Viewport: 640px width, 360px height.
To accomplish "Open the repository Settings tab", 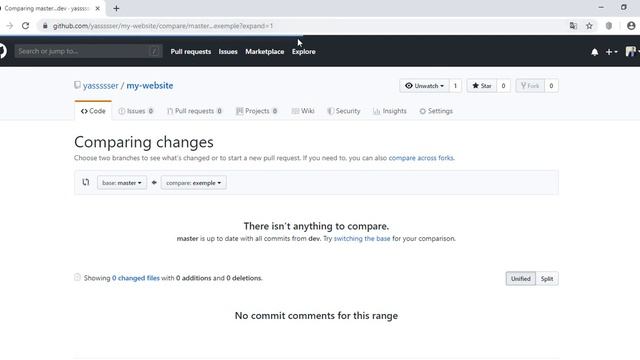I will [x=436, y=111].
